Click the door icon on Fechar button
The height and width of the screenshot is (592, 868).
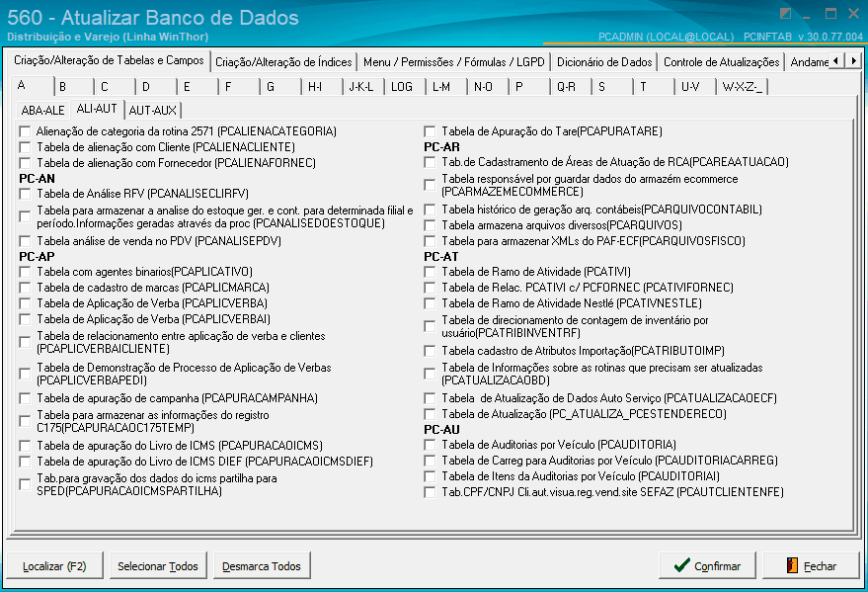[792, 565]
